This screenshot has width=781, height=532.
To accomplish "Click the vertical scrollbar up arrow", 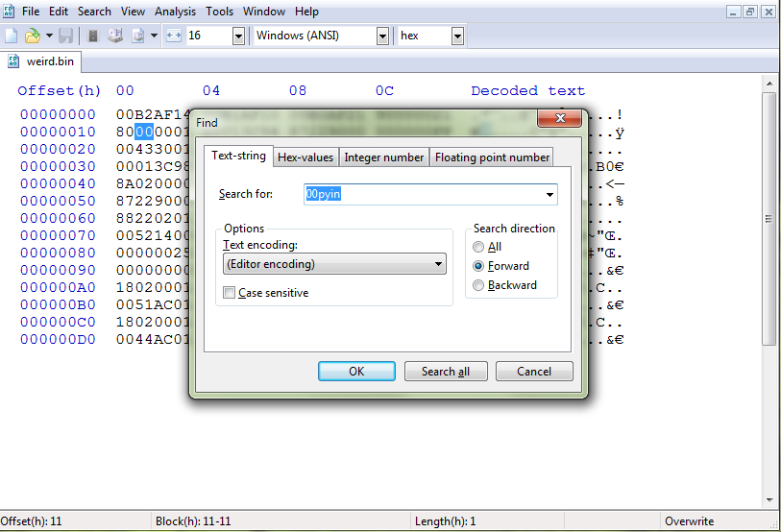I will tap(769, 84).
